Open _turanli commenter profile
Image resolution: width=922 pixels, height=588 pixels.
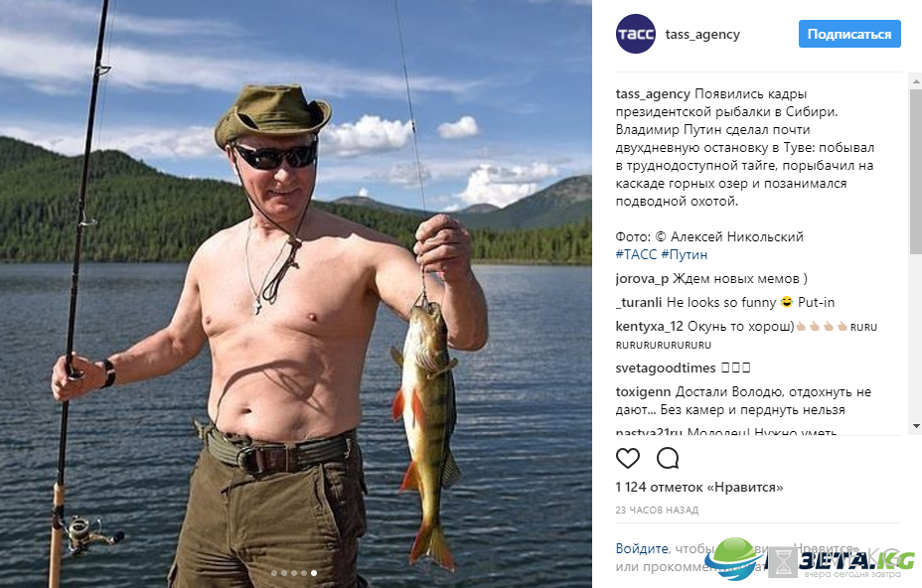point(639,302)
